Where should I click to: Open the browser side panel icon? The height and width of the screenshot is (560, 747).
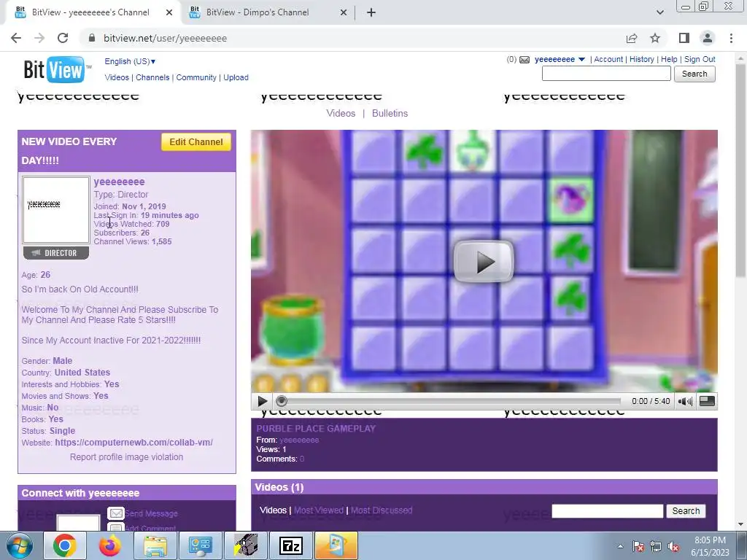click(684, 38)
